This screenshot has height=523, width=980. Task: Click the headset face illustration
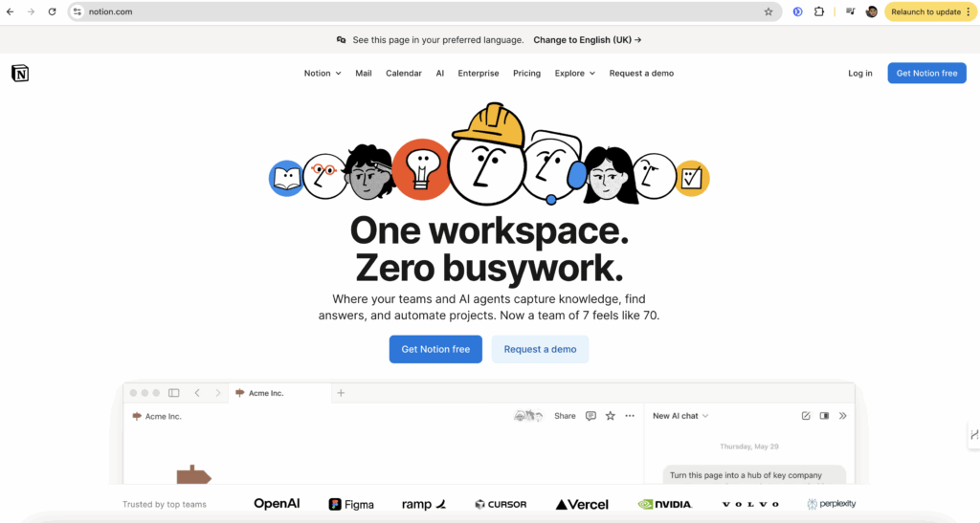pos(553,166)
